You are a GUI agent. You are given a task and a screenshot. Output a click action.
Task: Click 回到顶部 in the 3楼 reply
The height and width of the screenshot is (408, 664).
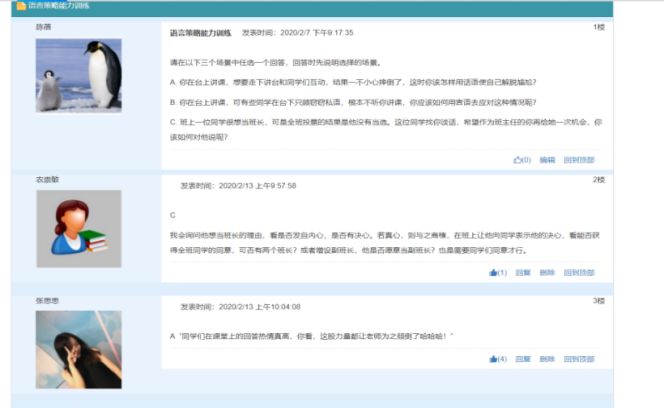click(x=579, y=359)
